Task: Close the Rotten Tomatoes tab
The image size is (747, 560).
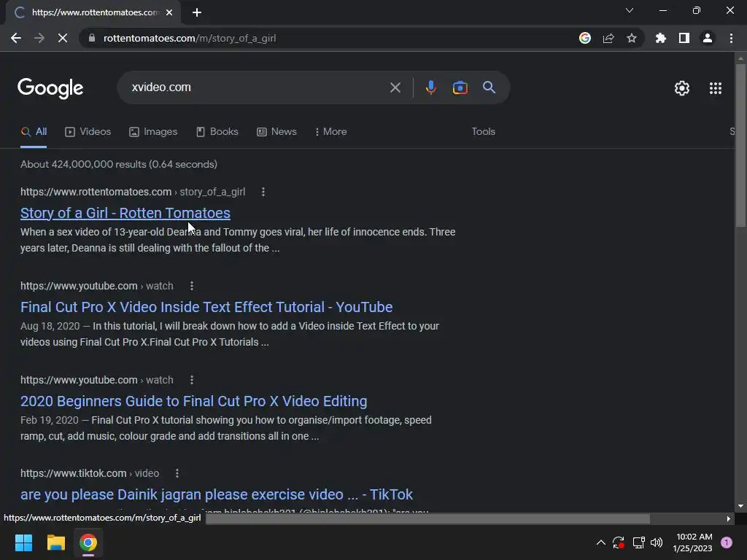Action: click(x=169, y=12)
